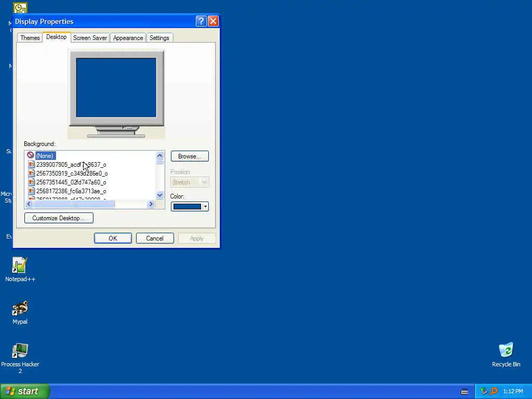Click the image icon beside 2399007905_acdf

[x=32, y=164]
